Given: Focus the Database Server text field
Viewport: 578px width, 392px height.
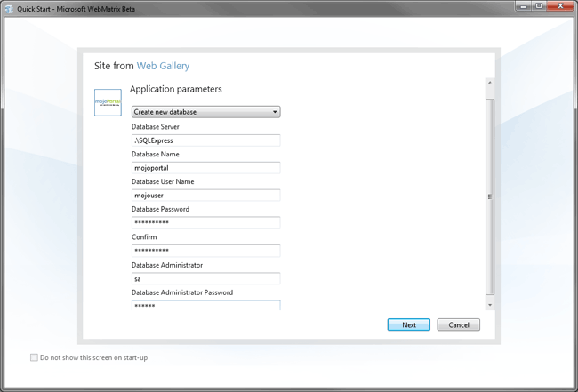Looking at the screenshot, I should point(205,140).
